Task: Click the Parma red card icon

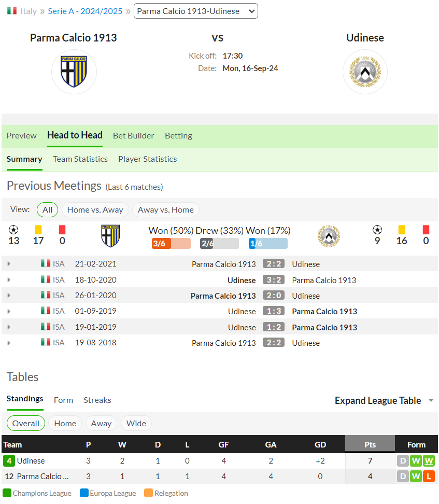Action: point(62,230)
